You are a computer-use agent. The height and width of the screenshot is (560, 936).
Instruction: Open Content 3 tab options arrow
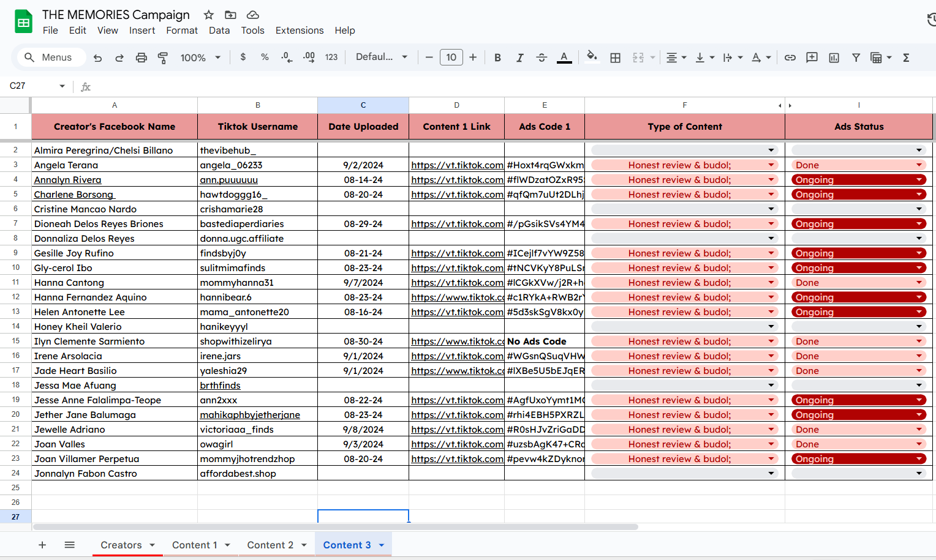[381, 545]
